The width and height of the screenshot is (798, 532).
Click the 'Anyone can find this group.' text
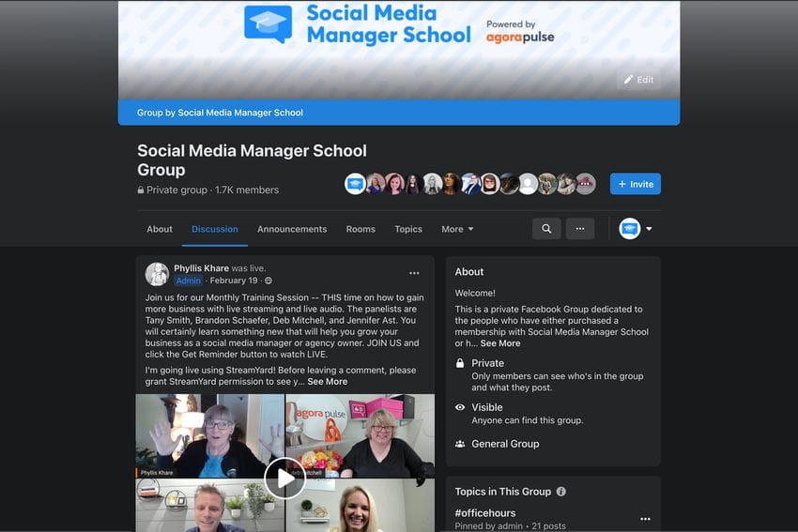coord(528,420)
